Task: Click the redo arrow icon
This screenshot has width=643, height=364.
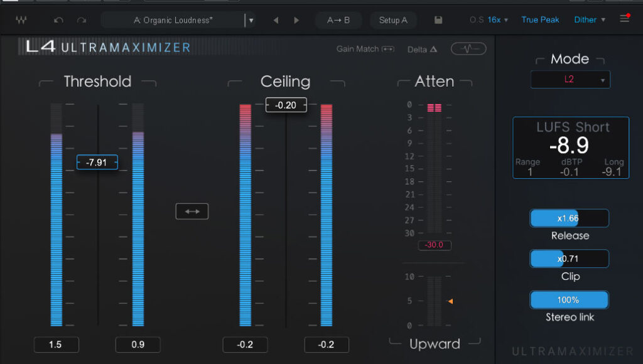Action: (x=81, y=20)
